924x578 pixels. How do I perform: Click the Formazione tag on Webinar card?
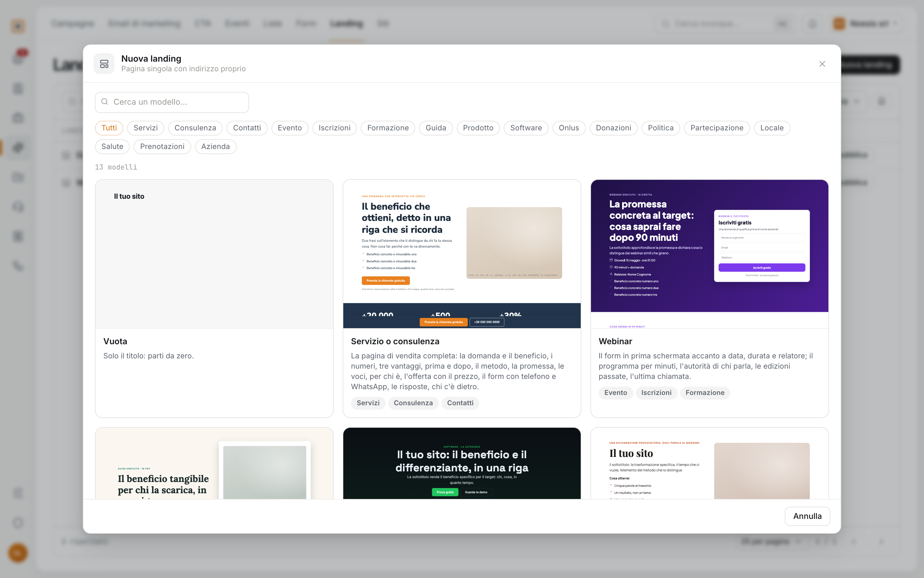point(705,393)
